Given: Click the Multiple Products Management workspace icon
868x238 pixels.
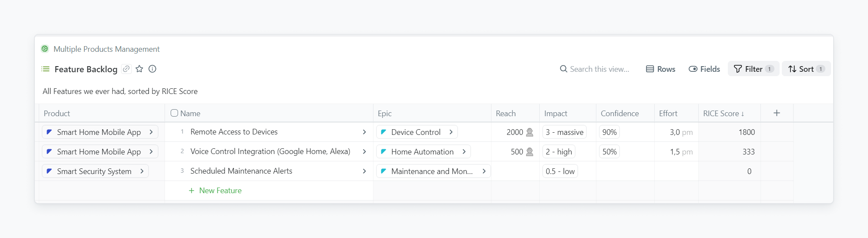Looking at the screenshot, I should 45,49.
